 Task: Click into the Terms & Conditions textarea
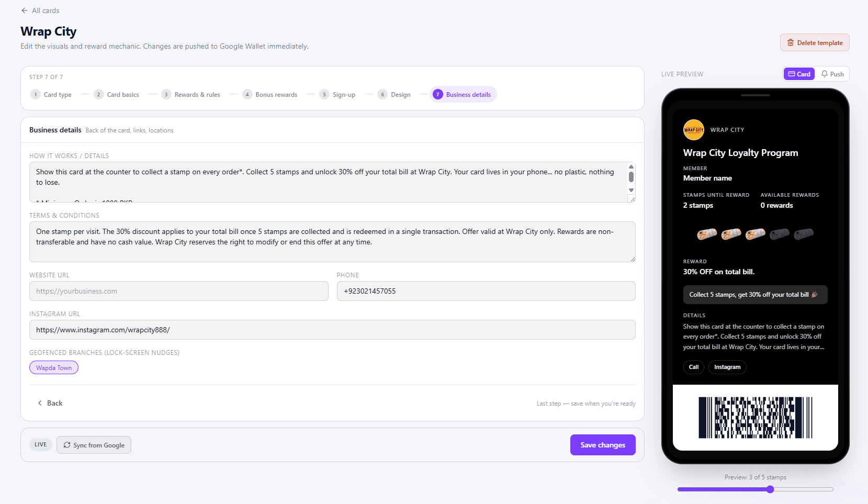point(332,242)
